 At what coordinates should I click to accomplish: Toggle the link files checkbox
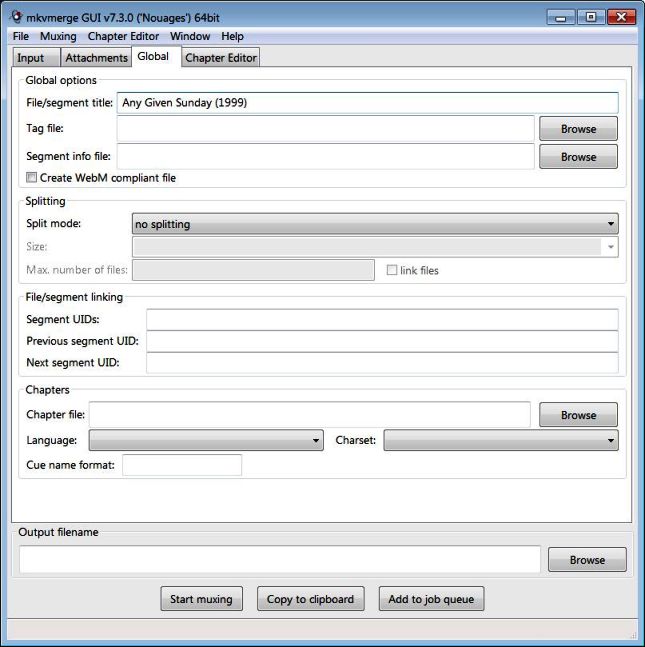coord(392,270)
